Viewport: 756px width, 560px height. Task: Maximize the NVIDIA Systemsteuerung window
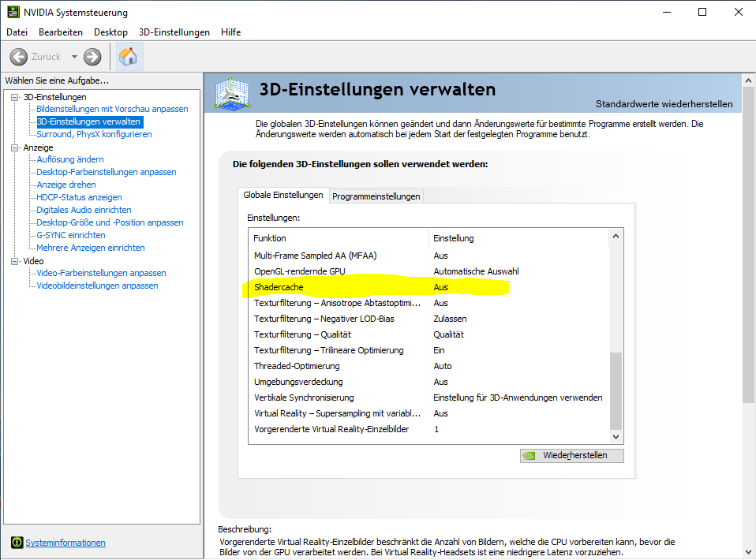[x=702, y=12]
